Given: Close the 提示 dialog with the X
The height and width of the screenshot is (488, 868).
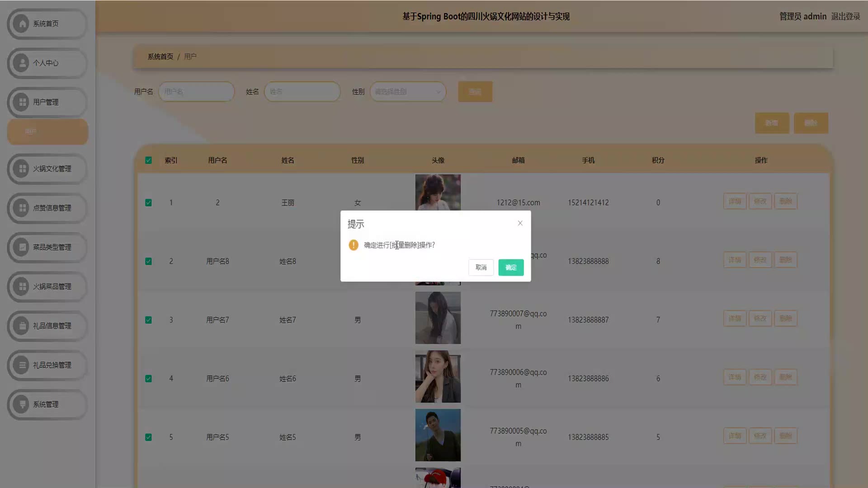Looking at the screenshot, I should click(x=520, y=223).
